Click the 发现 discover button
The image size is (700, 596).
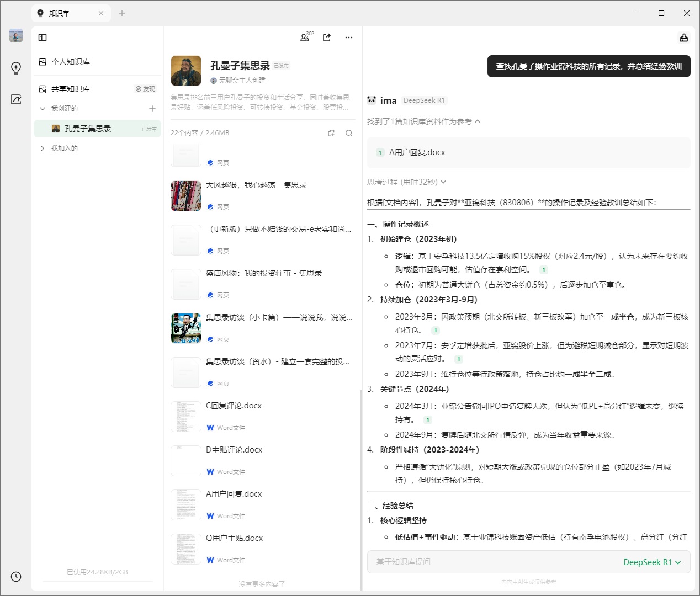(x=145, y=89)
